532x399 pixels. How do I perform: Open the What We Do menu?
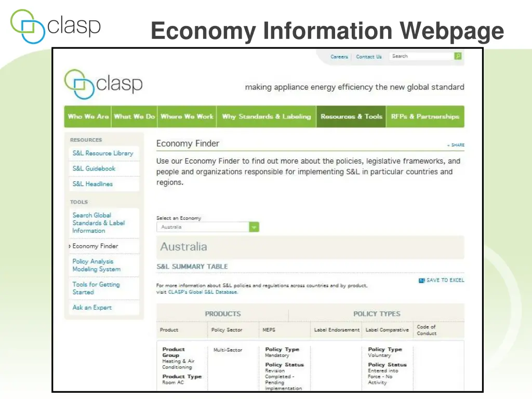tap(135, 116)
